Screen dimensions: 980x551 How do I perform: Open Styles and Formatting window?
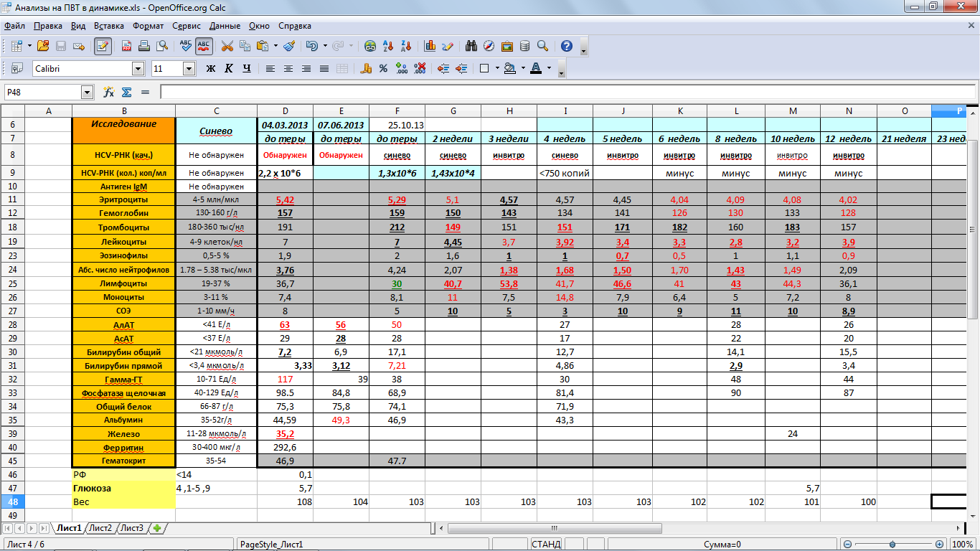point(17,69)
